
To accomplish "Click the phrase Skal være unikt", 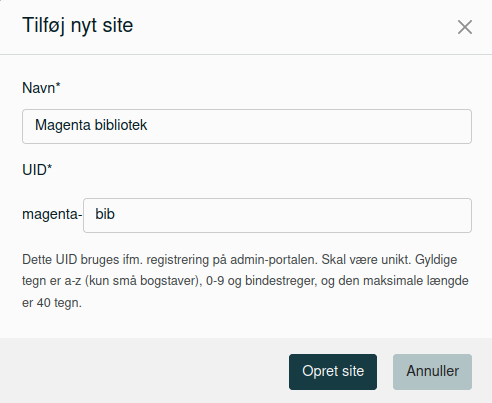I will pyautogui.click(x=366, y=260).
